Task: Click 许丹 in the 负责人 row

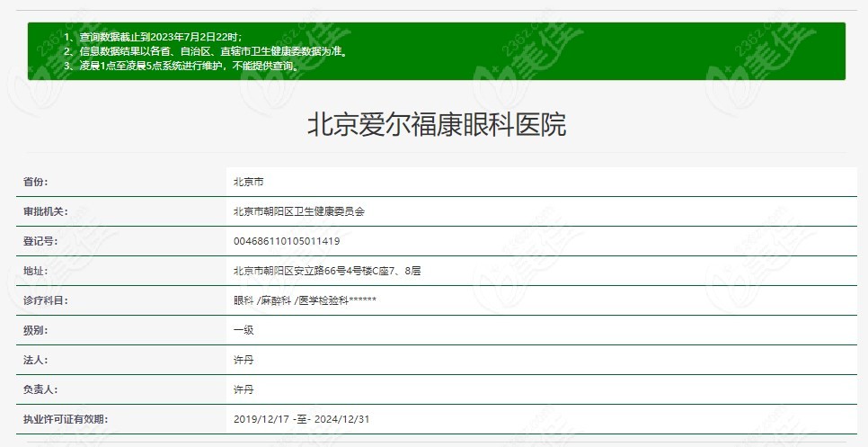Action: (244, 390)
